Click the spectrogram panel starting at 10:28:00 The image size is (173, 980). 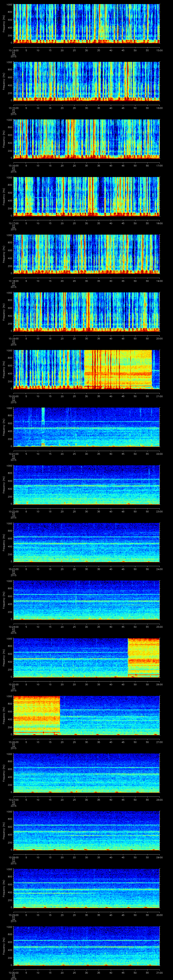(x=87, y=831)
